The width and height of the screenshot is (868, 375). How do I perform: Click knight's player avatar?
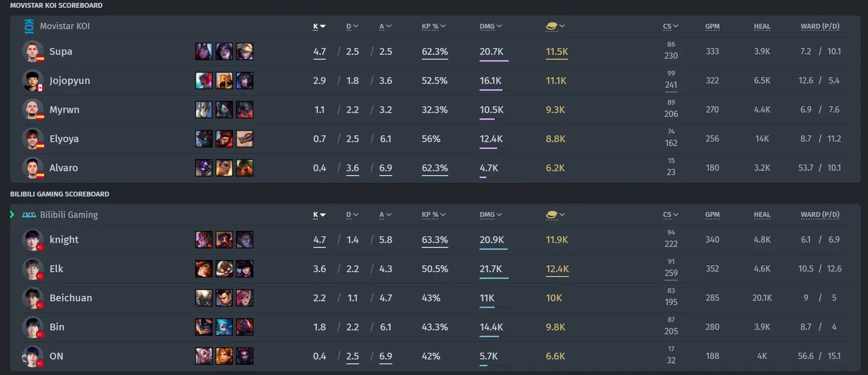click(33, 240)
